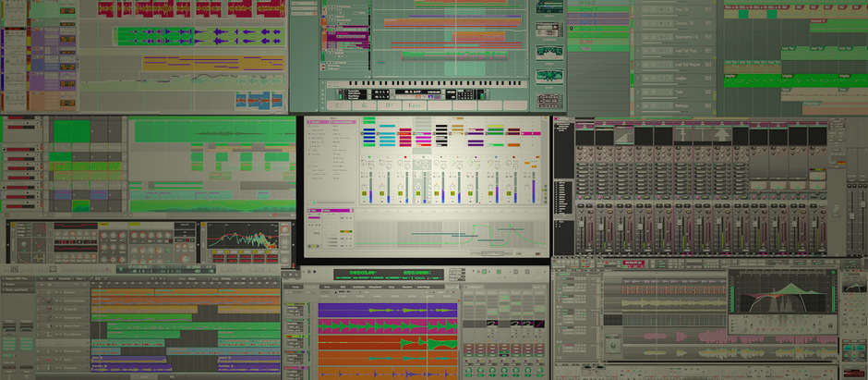Start playback with Digital Performer play button
Image resolution: width=868 pixels, height=380 pixels.
point(315,272)
